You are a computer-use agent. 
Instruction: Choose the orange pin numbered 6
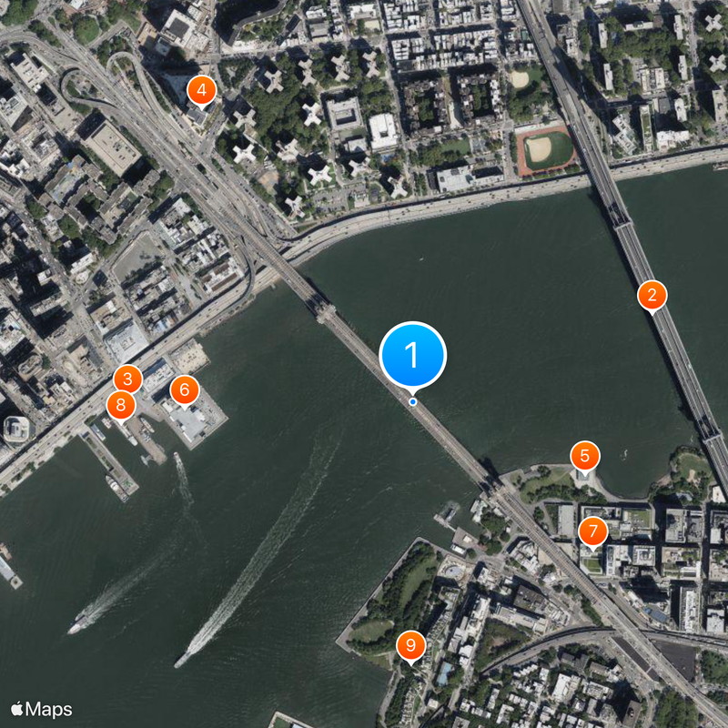[x=185, y=390]
